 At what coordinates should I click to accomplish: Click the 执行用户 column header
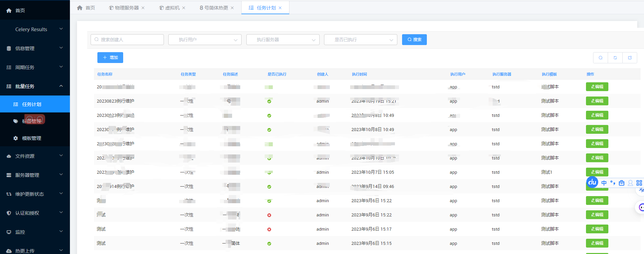458,74
